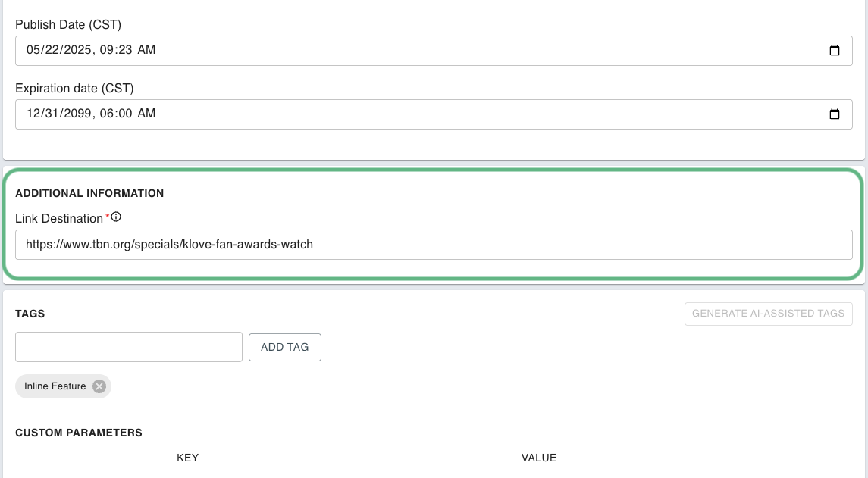Click the KEY column header

click(188, 458)
